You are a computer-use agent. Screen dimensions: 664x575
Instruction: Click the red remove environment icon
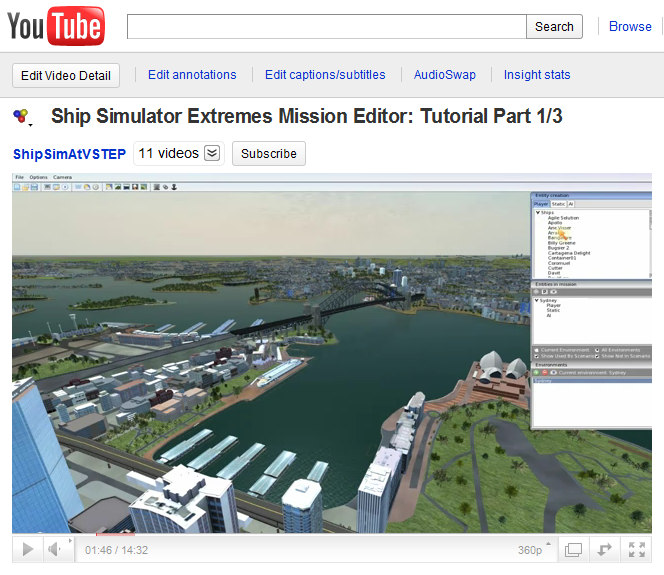coord(545,373)
